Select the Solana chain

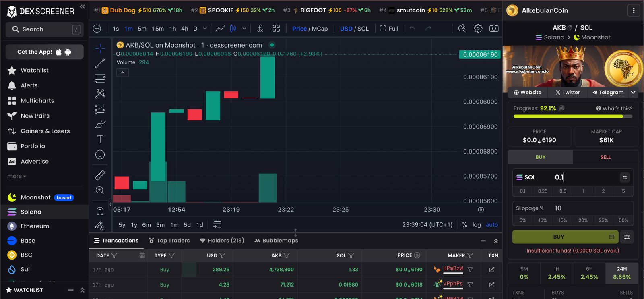(x=44, y=212)
